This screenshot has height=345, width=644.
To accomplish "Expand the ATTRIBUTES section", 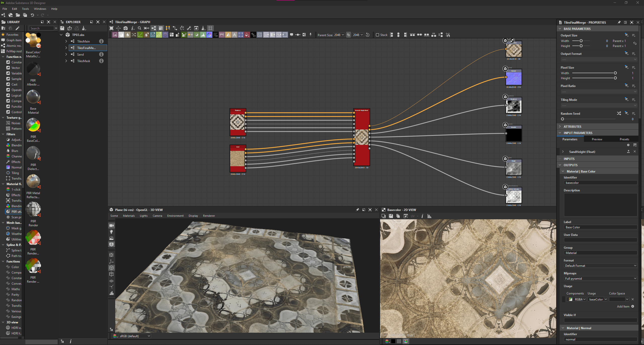I will (560, 126).
